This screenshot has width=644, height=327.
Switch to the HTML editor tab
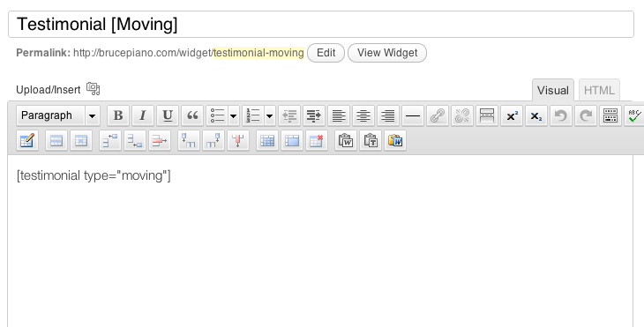599,90
